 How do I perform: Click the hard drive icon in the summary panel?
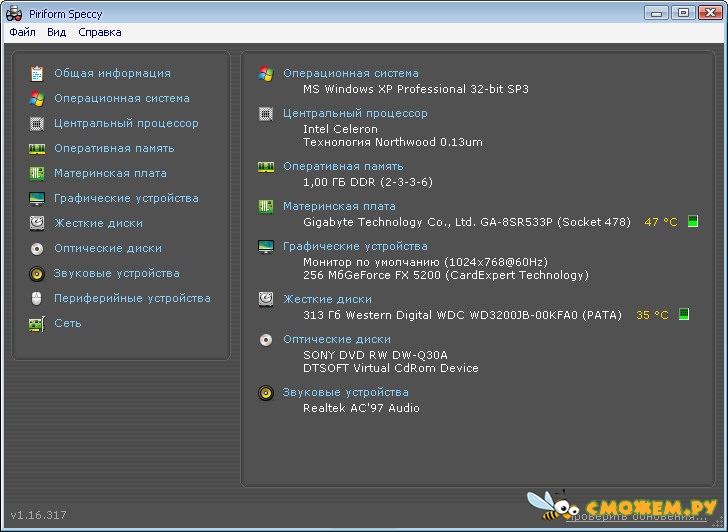coord(266,299)
